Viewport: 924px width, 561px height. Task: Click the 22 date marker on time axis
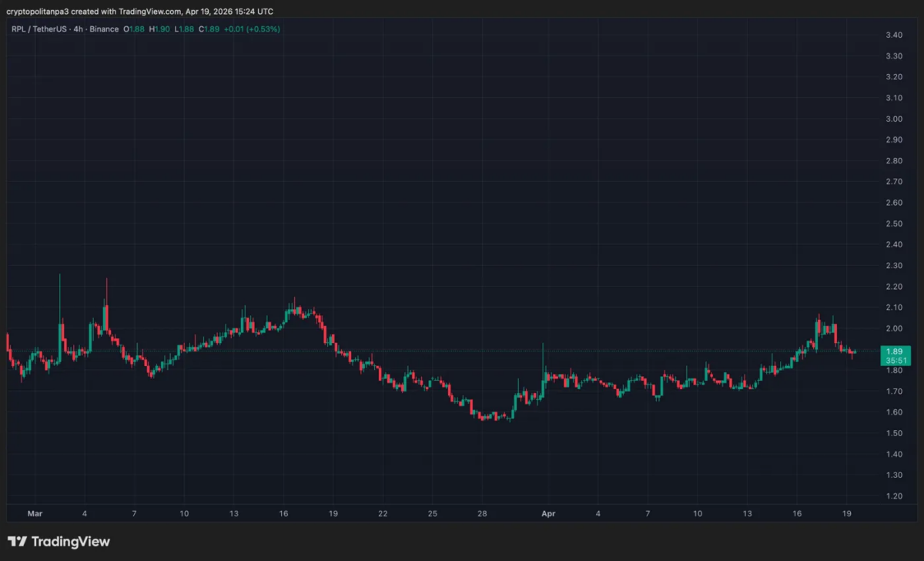(383, 513)
